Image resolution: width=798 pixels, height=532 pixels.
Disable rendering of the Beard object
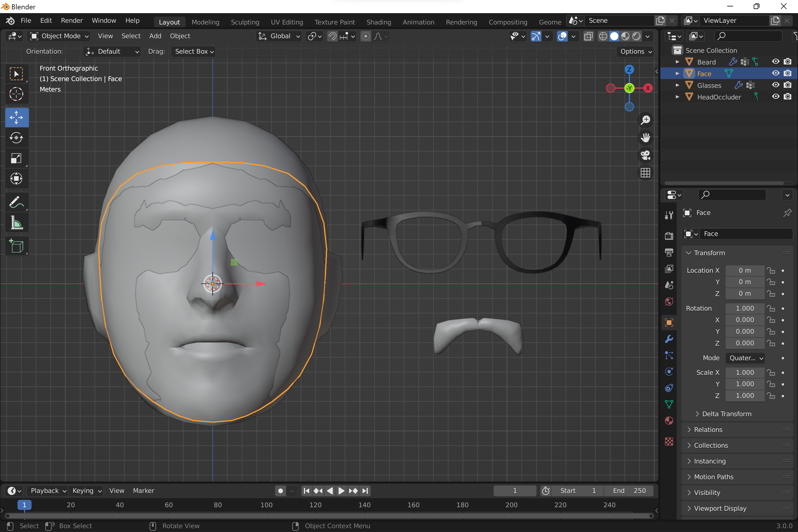pos(787,62)
